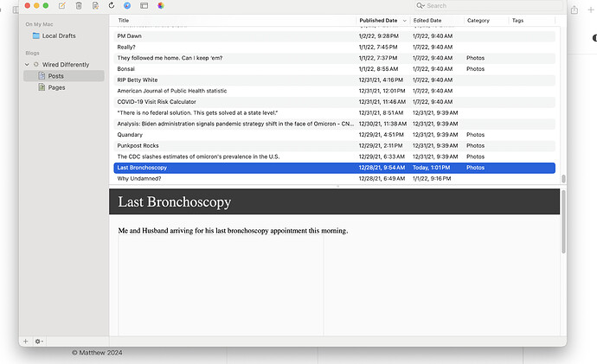Collapse the Wired Differently blog tree
The width and height of the screenshot is (597, 364).
click(27, 65)
